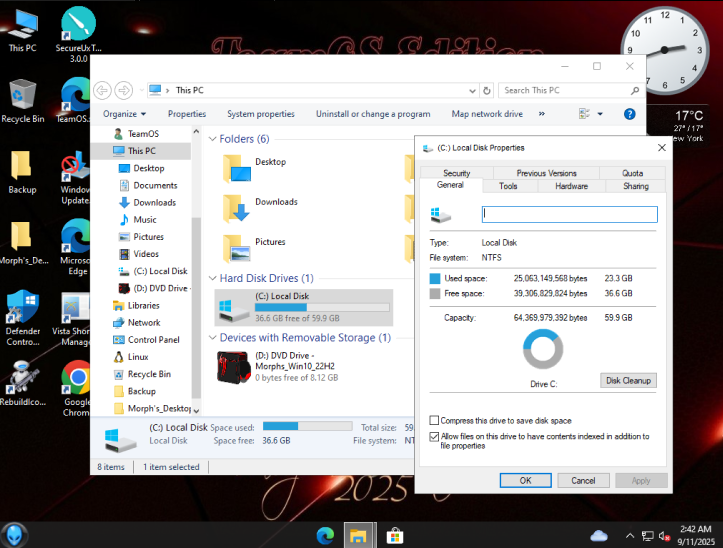Click the alien Start button
This screenshot has width=723, height=548.
click(14, 535)
